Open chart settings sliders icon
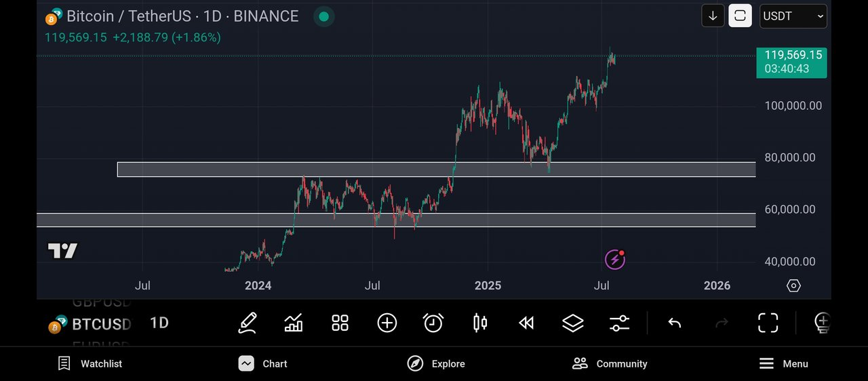This screenshot has height=381, width=868. [x=619, y=323]
